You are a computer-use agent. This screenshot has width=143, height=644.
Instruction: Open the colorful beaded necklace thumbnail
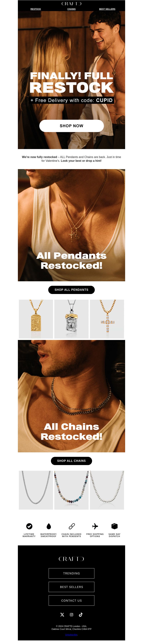coord(71,490)
